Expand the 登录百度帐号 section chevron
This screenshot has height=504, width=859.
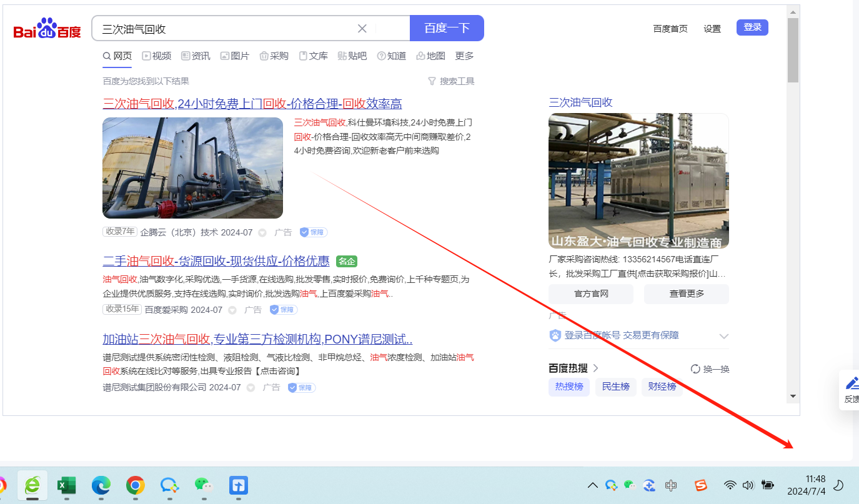tap(723, 336)
